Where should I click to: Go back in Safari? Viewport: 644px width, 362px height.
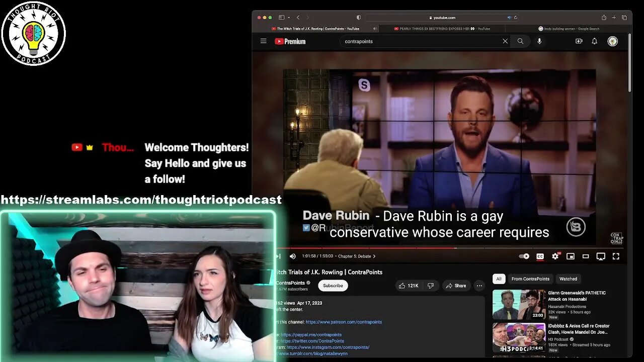(x=298, y=18)
